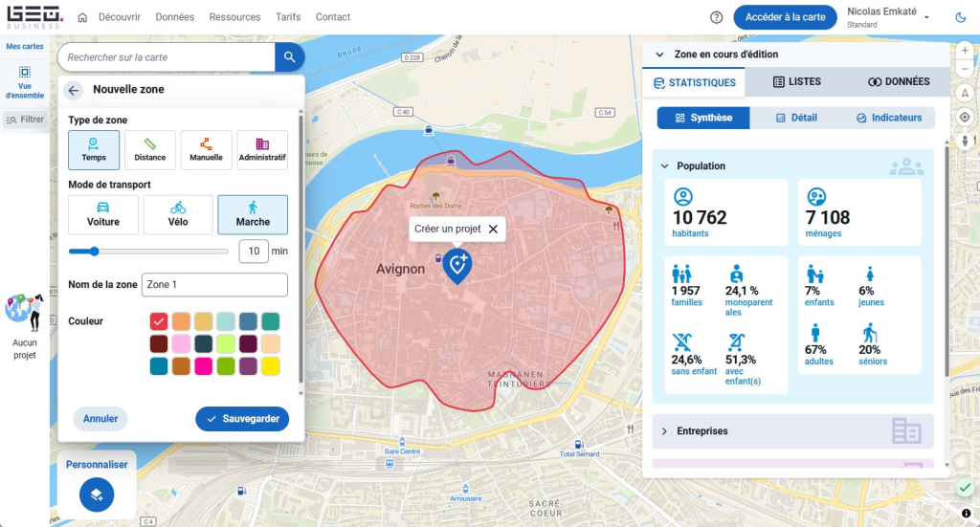The width and height of the screenshot is (980, 527).
Task: Open Nicolas Emkaté account dropdown
Action: [926, 17]
